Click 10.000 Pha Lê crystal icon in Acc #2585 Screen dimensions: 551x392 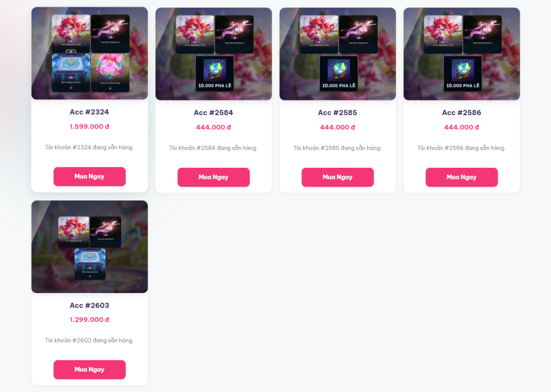tap(338, 74)
